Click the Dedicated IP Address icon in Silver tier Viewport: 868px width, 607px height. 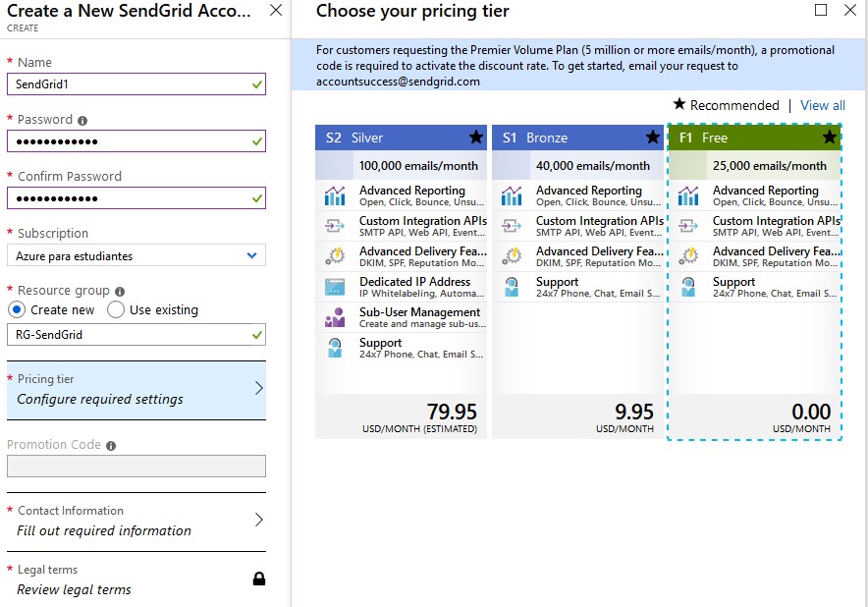tap(335, 287)
